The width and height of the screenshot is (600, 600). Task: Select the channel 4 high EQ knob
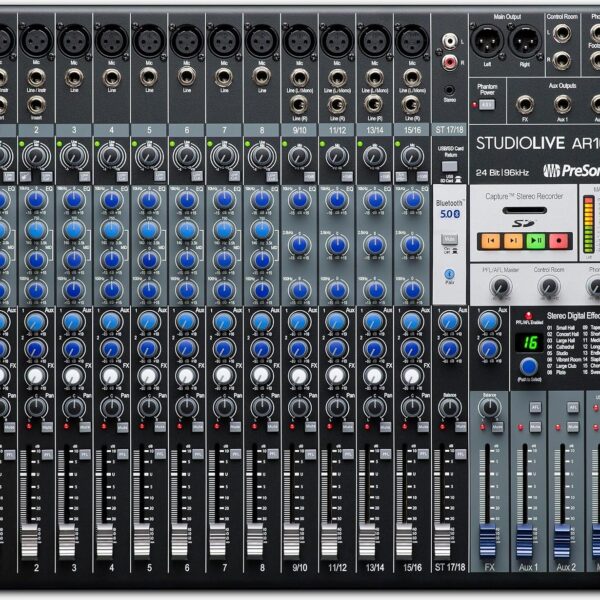(111, 200)
